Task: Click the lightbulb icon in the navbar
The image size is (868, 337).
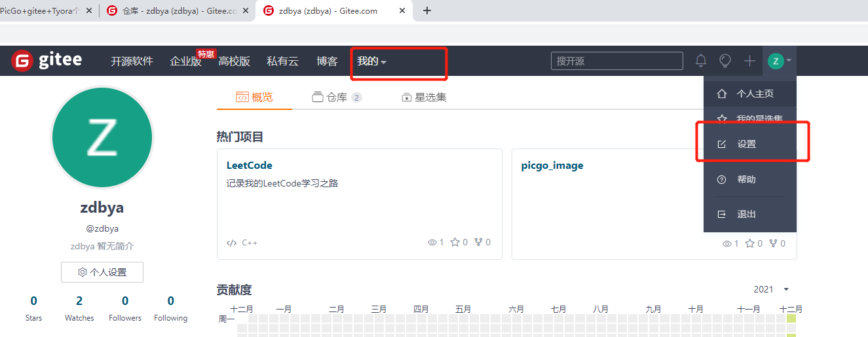Action: pyautogui.click(x=725, y=61)
